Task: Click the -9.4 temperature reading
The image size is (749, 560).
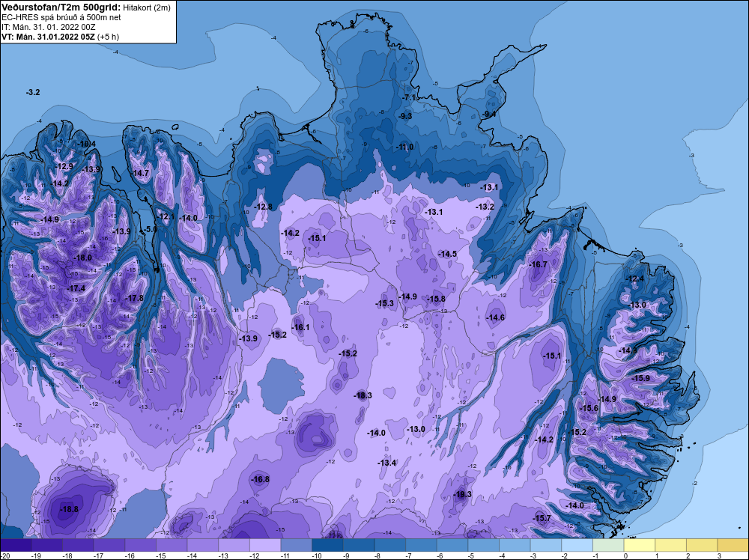Action: pos(488,114)
